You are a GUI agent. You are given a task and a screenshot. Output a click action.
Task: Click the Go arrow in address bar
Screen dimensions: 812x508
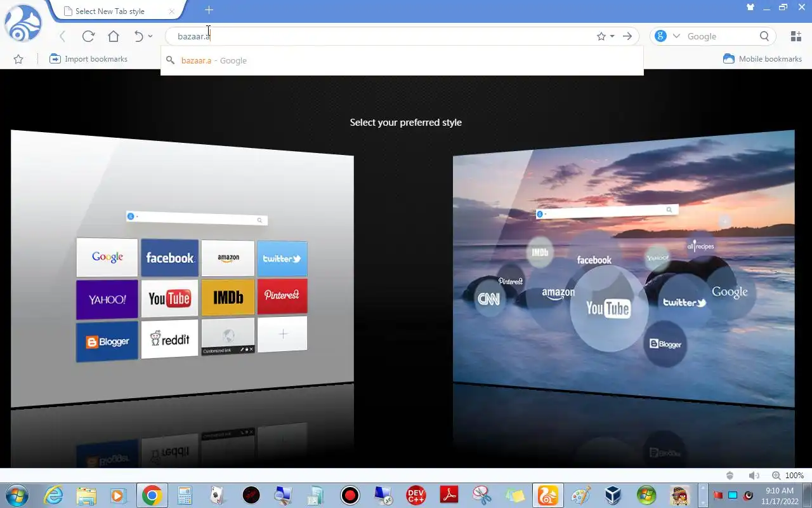(627, 36)
